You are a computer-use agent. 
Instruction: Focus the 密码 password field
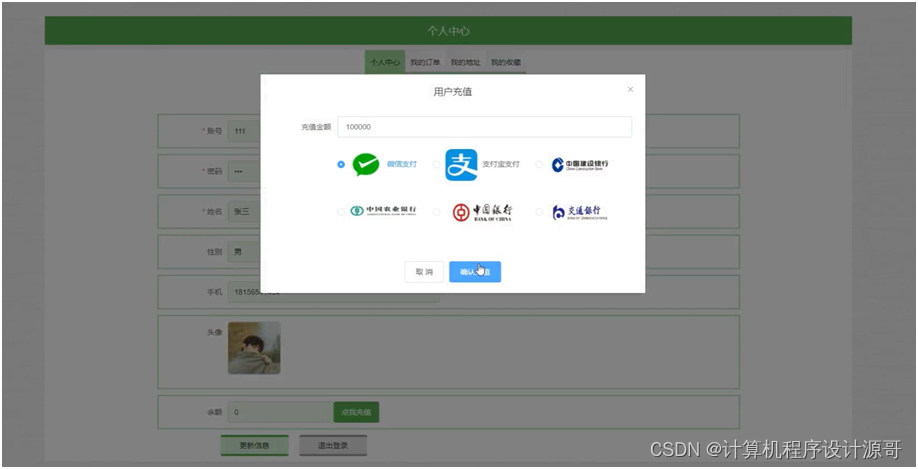tap(244, 172)
